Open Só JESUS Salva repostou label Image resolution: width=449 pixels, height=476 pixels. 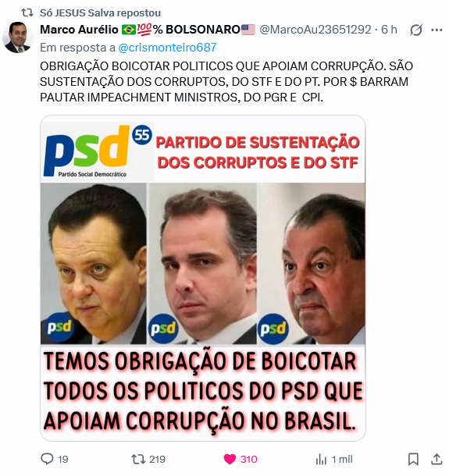[100, 13]
